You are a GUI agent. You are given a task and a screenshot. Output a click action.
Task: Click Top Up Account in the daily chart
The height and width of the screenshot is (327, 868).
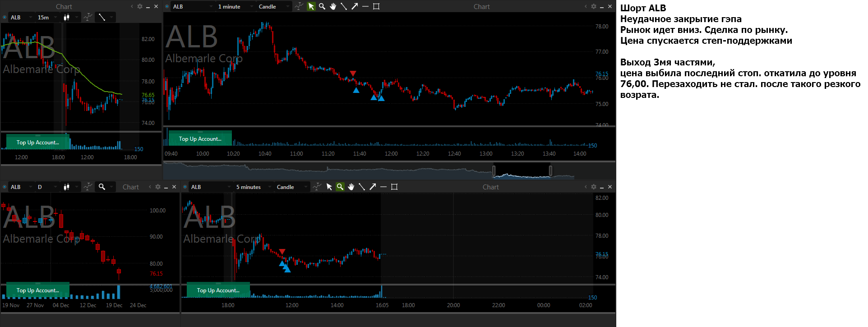[38, 290]
